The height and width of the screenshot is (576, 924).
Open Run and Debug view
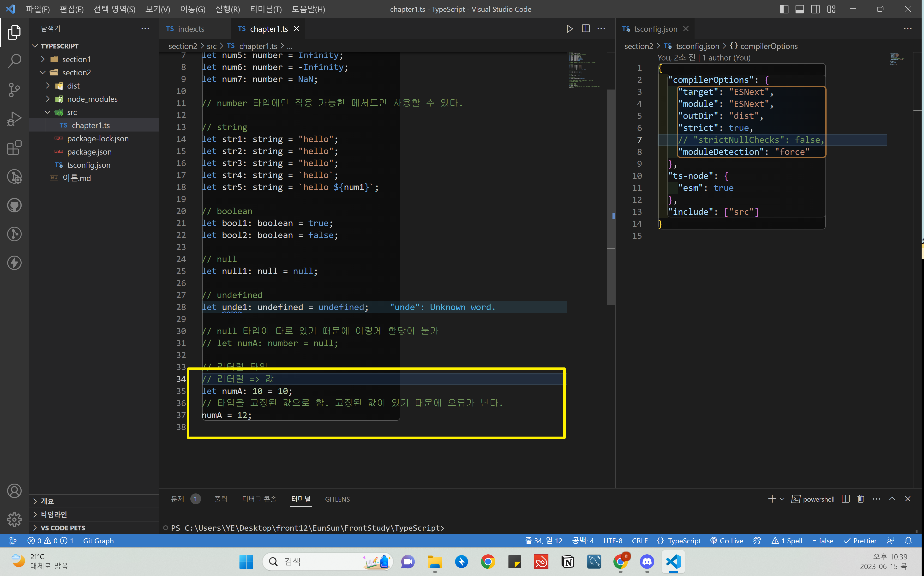pos(14,119)
